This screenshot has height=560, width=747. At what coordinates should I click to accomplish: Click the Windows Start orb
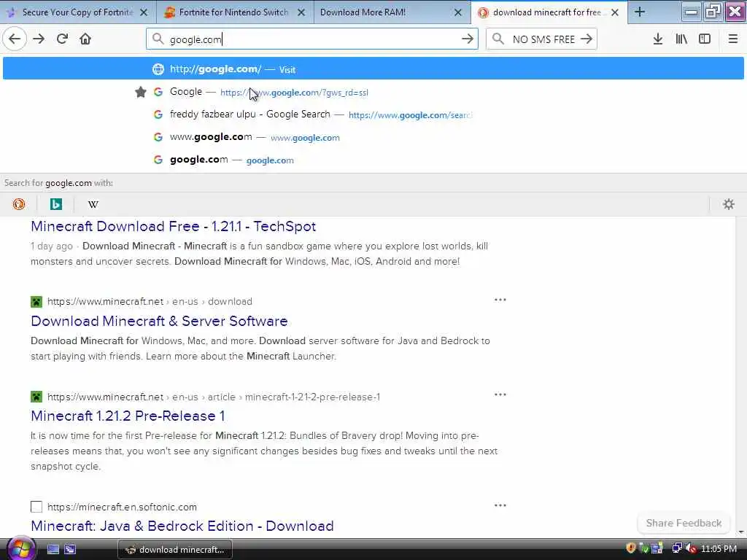coord(20,548)
